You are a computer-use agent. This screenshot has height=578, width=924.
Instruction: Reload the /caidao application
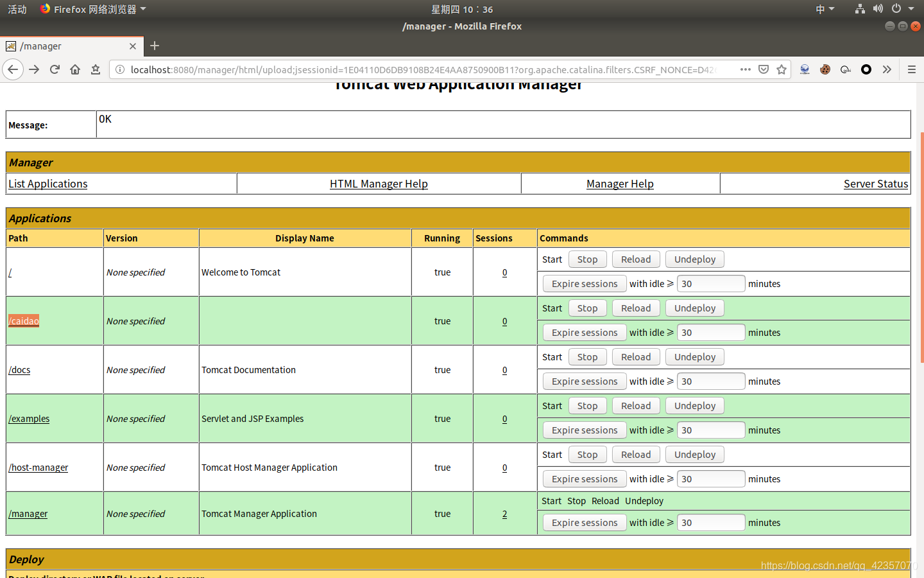(x=636, y=308)
